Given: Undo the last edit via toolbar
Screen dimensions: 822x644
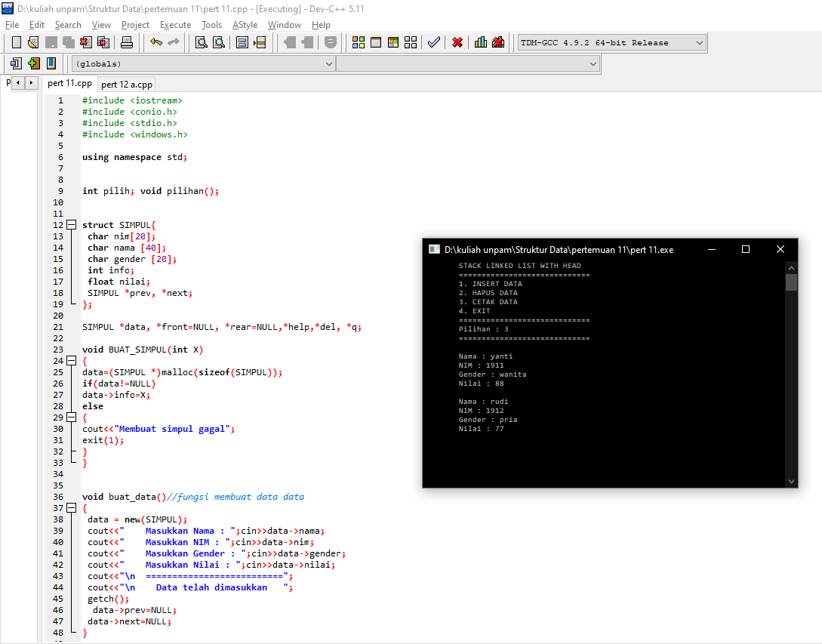Looking at the screenshot, I should tap(155, 42).
